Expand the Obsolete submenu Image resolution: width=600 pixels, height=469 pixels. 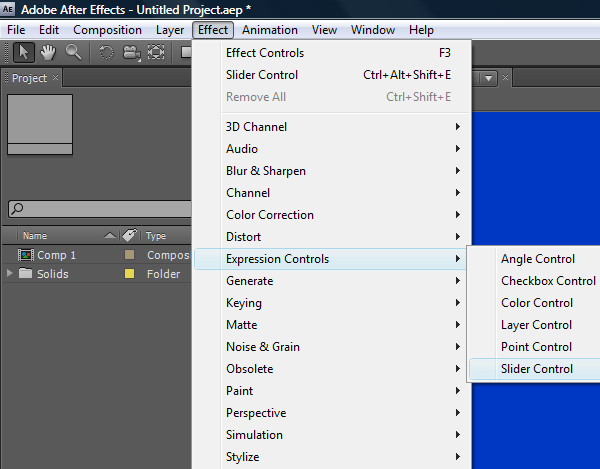click(332, 369)
